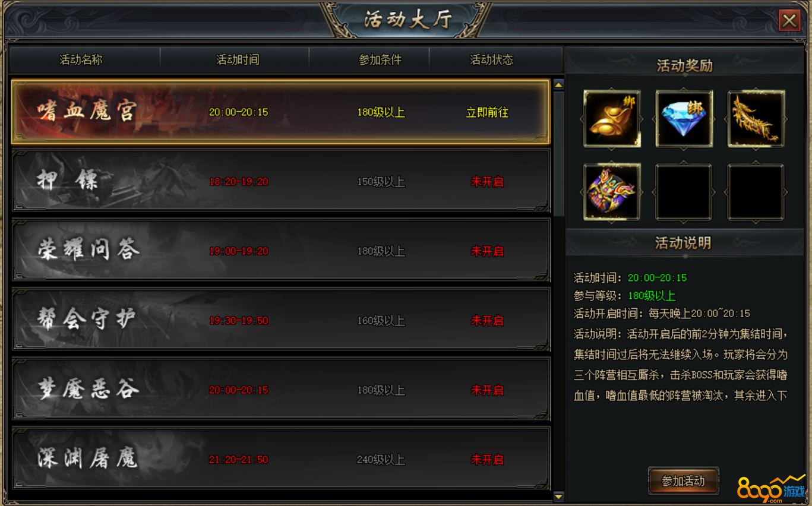Select the gold ingot reward icon
Image resolution: width=812 pixels, height=506 pixels.
coord(612,119)
